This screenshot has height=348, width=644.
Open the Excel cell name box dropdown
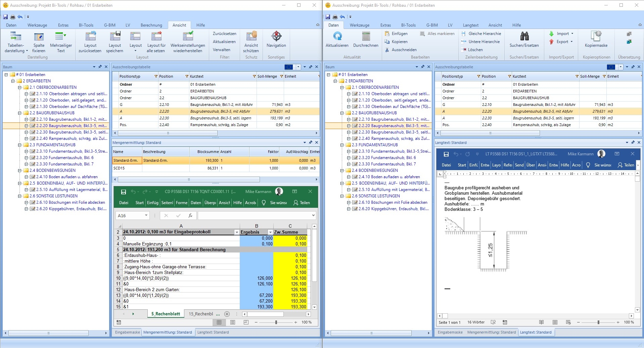pyautogui.click(x=146, y=216)
